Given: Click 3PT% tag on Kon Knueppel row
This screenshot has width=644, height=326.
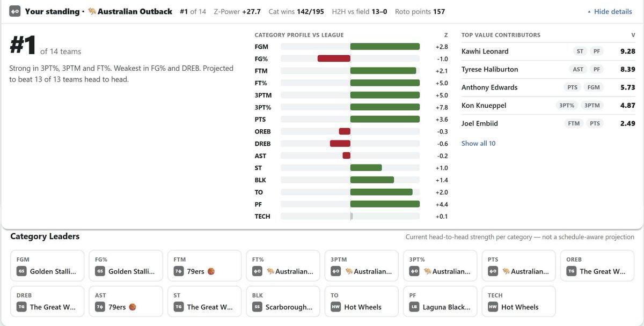Looking at the screenshot, I should tap(567, 106).
